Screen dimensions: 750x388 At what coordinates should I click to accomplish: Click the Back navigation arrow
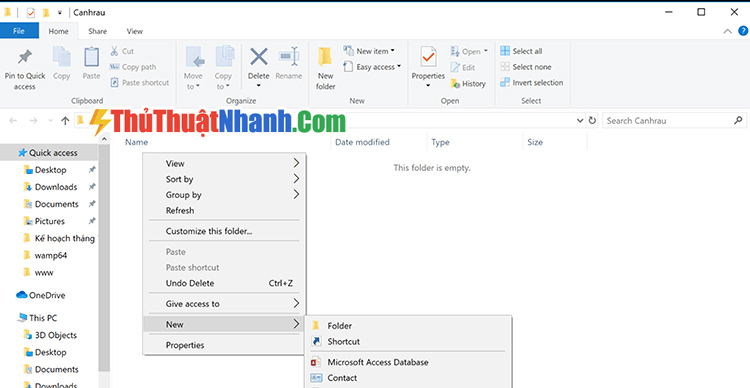tap(13, 121)
